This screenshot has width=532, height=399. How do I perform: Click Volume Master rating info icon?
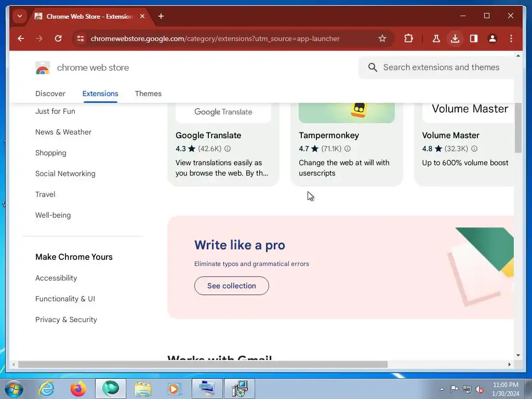click(x=474, y=149)
